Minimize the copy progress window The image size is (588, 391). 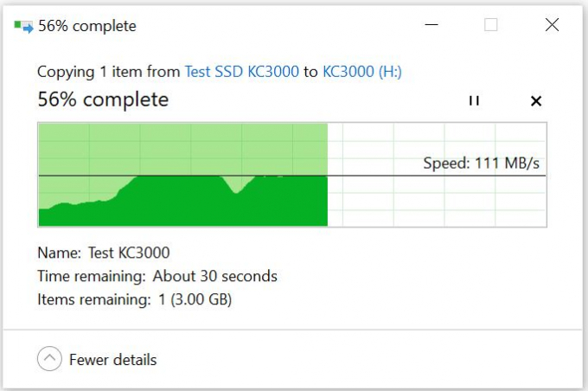[x=431, y=25]
